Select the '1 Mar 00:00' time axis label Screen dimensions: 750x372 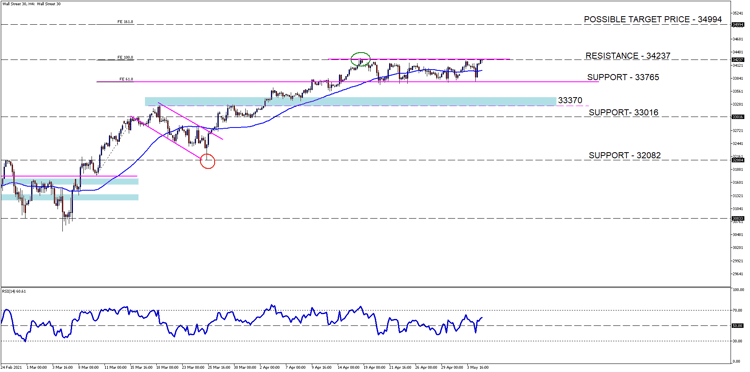(36, 368)
